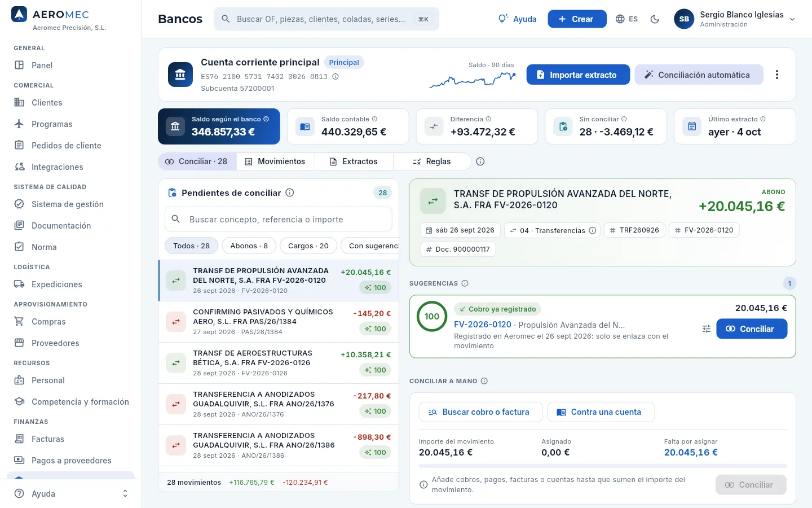Image resolution: width=812 pixels, height=508 pixels.
Task: Click Buscar concepto search field
Action: pos(279,219)
